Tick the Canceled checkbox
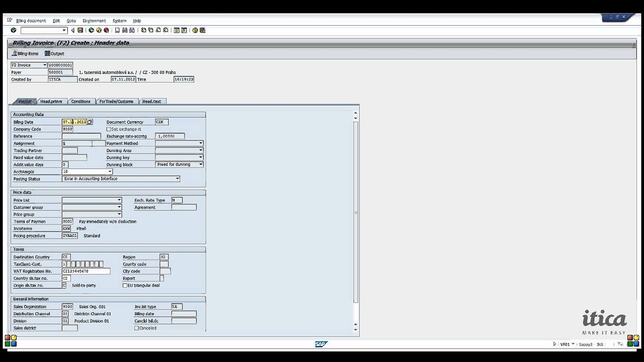Image resolution: width=644 pixels, height=362 pixels. (136, 328)
